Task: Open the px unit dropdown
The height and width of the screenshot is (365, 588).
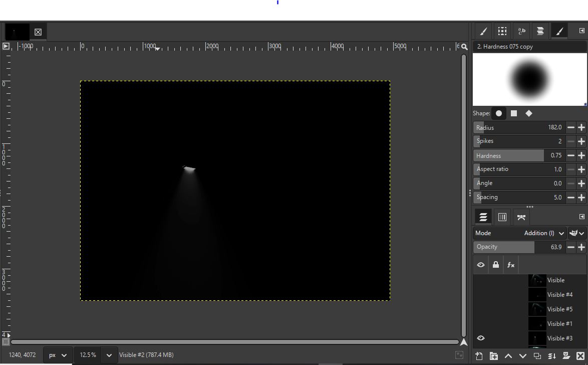Action: (x=58, y=355)
